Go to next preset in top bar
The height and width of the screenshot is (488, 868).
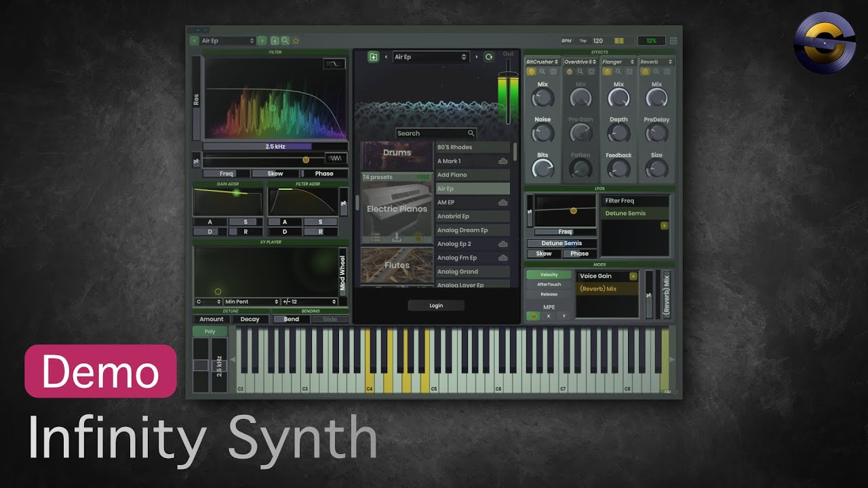click(x=262, y=41)
